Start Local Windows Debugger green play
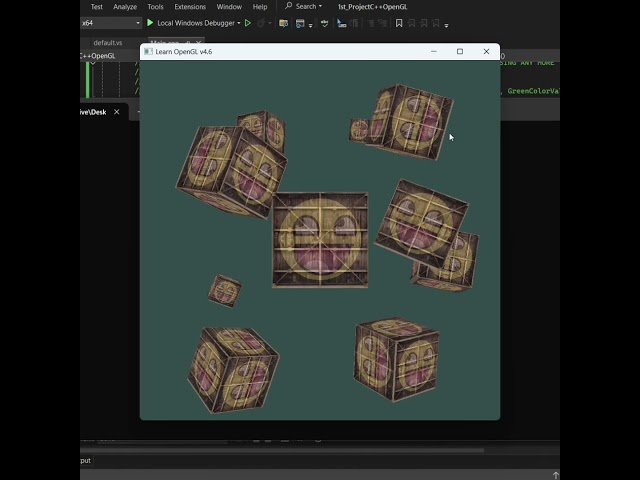This screenshot has height=480, width=640. point(150,23)
